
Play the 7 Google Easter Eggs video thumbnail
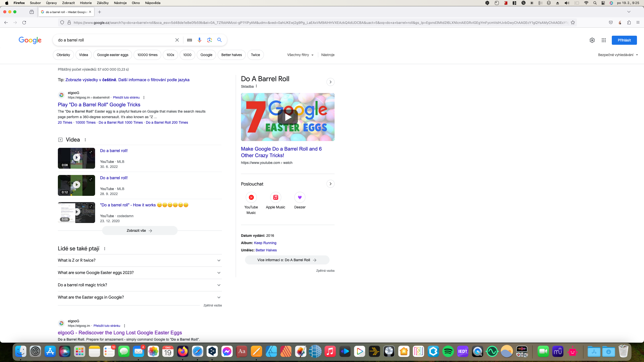click(288, 117)
